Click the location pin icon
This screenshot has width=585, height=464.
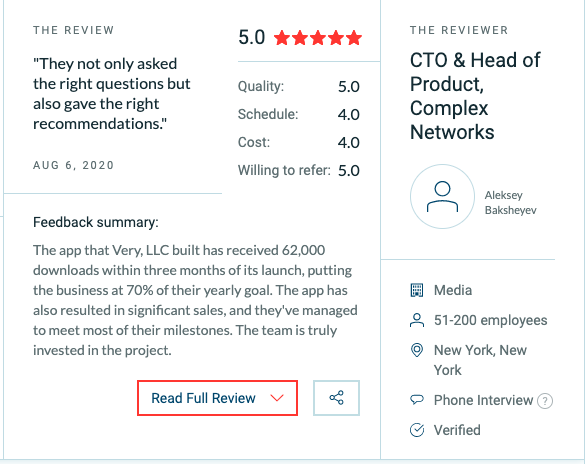417,350
